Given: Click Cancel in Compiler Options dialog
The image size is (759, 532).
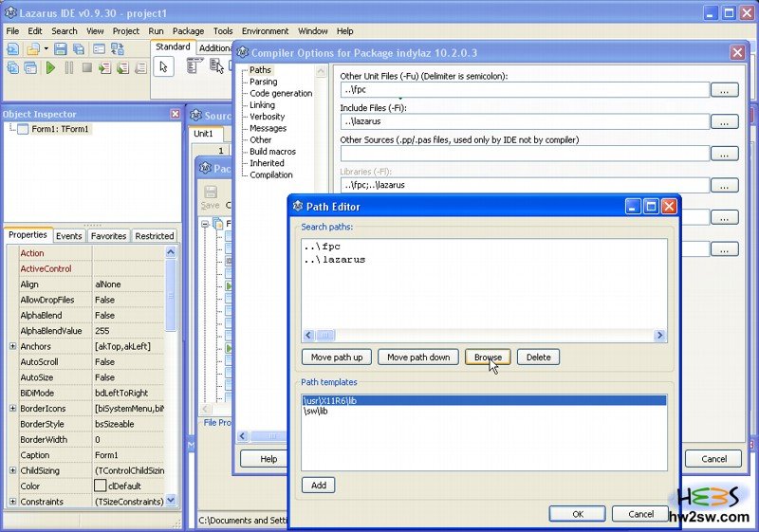Looking at the screenshot, I should [x=713, y=458].
